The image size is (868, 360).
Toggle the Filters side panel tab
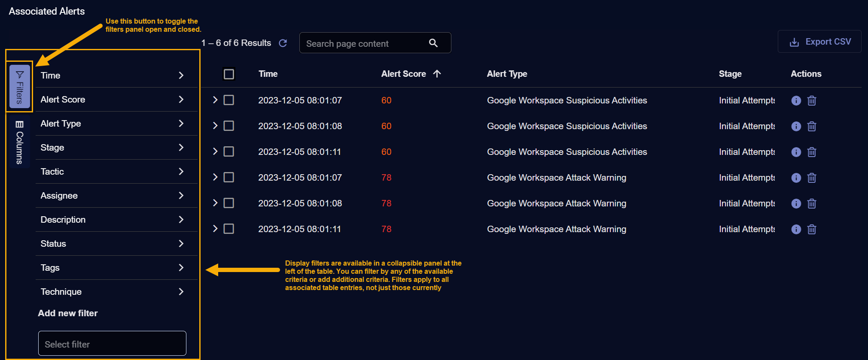pyautogui.click(x=20, y=87)
